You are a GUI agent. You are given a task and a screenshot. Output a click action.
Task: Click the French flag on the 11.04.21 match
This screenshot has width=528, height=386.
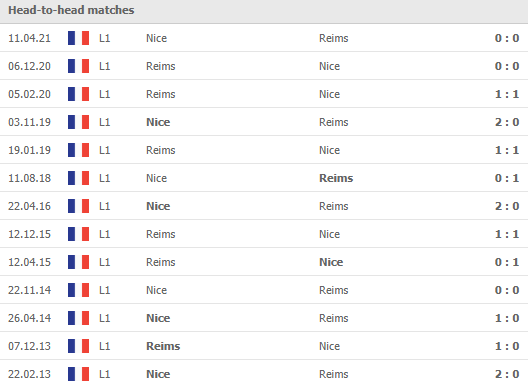[x=78, y=38]
